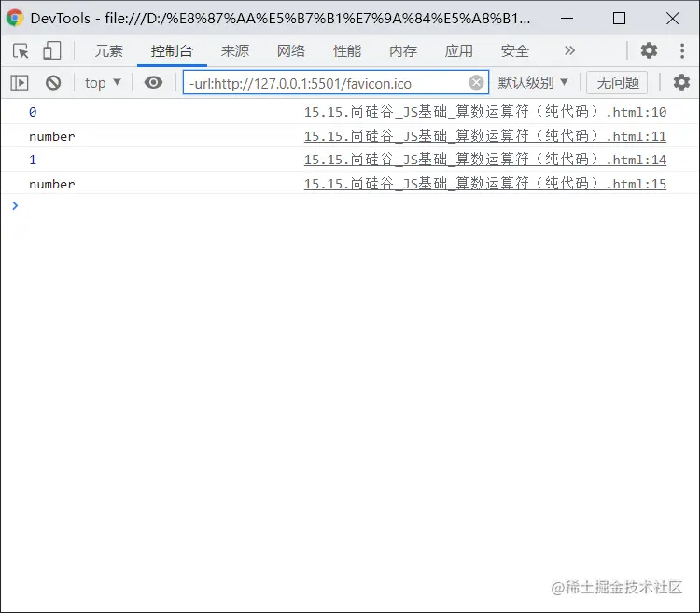Image resolution: width=700 pixels, height=613 pixels.
Task: Open the 元素 (Elements) tab
Action: [x=108, y=51]
